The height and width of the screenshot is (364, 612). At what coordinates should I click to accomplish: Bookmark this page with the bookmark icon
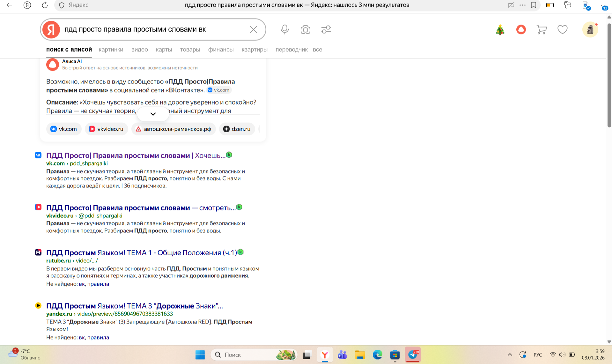(534, 5)
